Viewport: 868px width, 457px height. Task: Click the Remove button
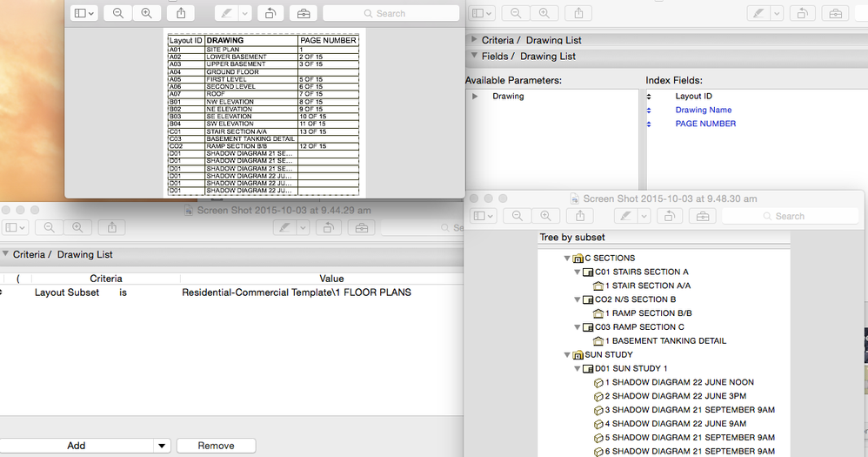click(x=216, y=446)
